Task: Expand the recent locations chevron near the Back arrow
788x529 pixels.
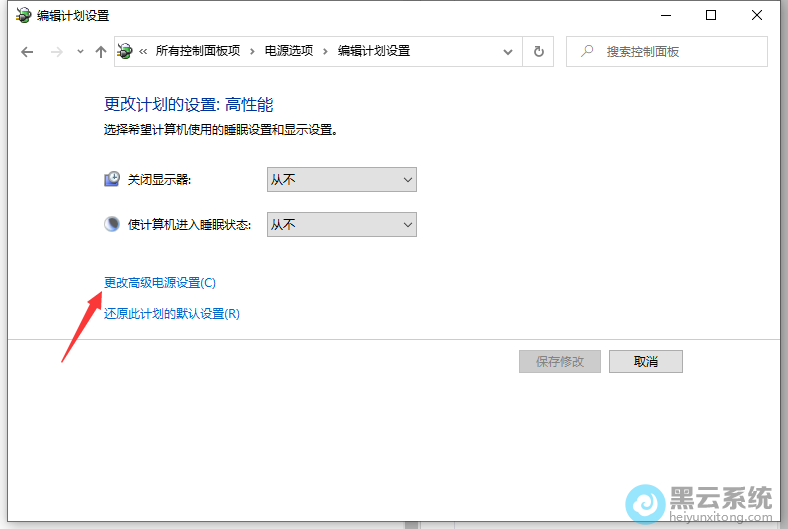Action: tap(80, 52)
